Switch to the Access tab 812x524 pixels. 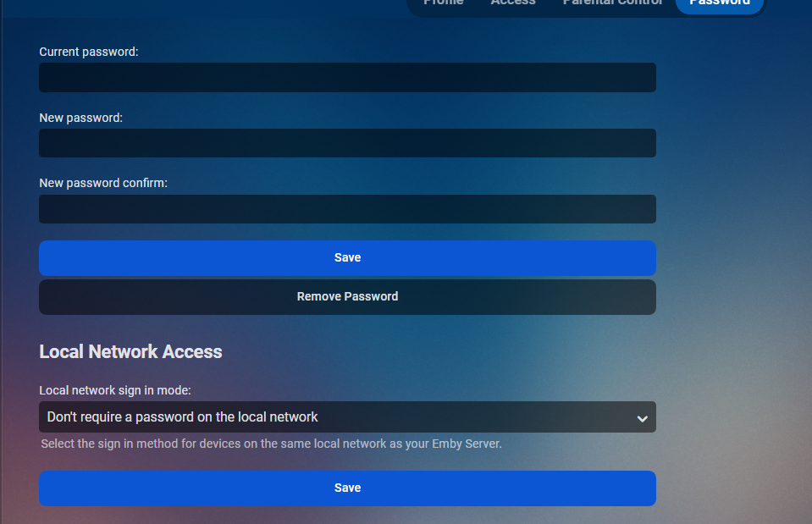click(x=513, y=3)
